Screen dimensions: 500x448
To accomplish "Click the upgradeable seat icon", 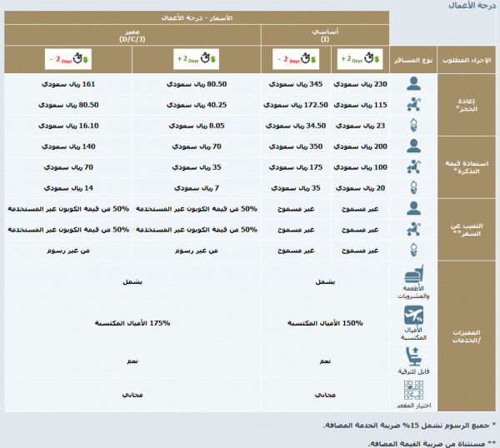I will [x=412, y=356].
